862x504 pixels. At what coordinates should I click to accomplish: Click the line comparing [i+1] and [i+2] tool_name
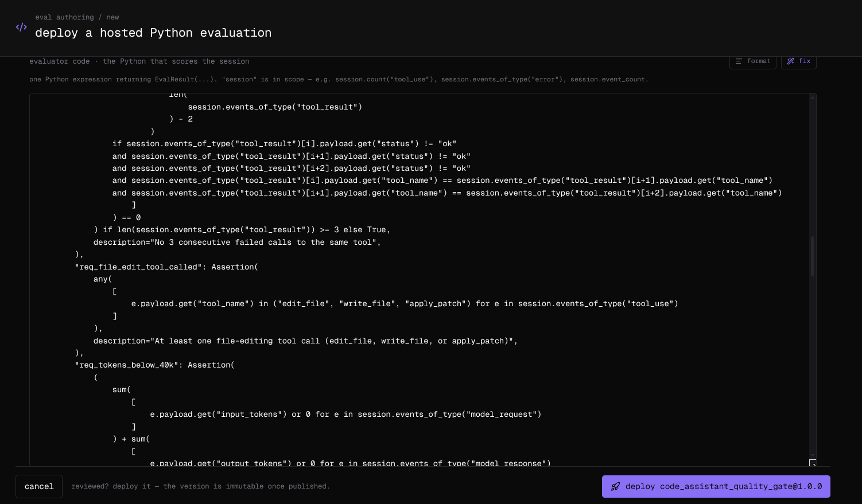[x=447, y=193]
